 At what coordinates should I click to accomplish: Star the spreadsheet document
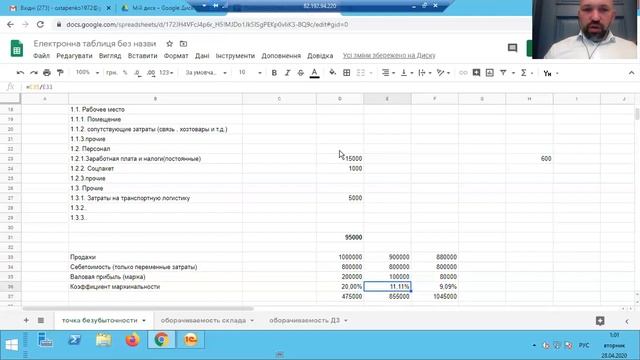pos(169,44)
